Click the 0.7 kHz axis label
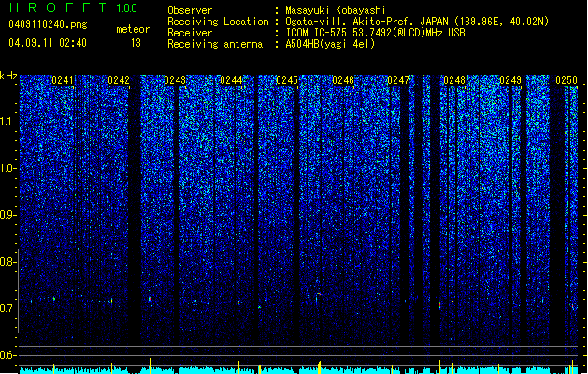The width and height of the screenshot is (588, 374). click(x=8, y=309)
